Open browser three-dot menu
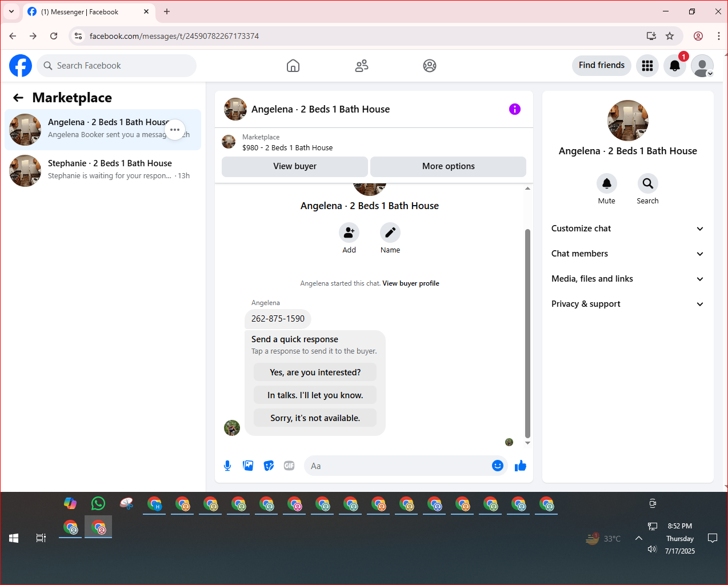728x585 pixels. [719, 36]
